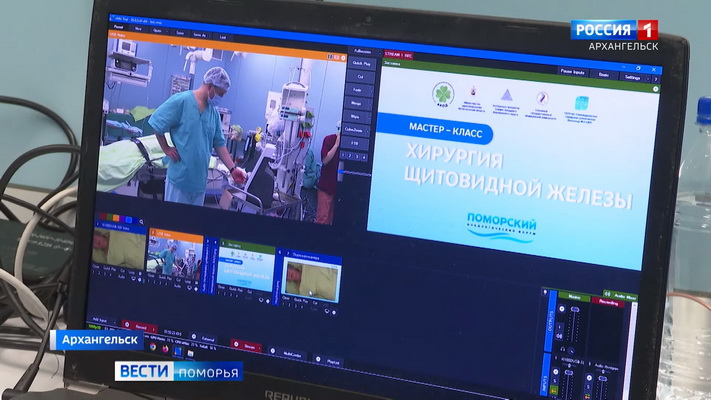Click the Open preset menu item
Screen dimensions: 711x400
tap(157, 31)
